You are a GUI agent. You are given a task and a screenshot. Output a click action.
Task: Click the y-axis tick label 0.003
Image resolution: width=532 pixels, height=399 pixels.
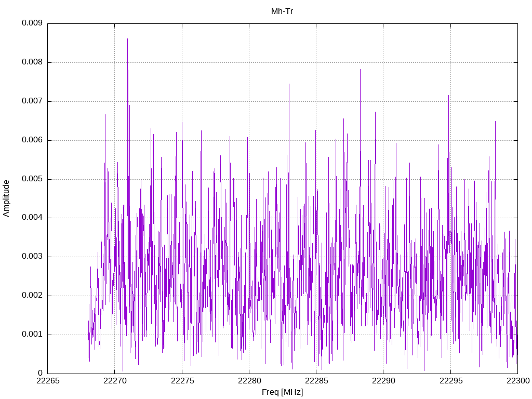tap(32, 257)
